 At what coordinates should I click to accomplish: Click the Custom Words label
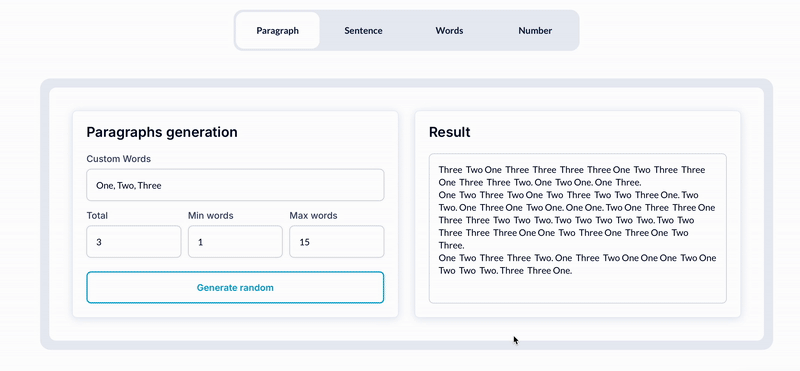tap(118, 159)
